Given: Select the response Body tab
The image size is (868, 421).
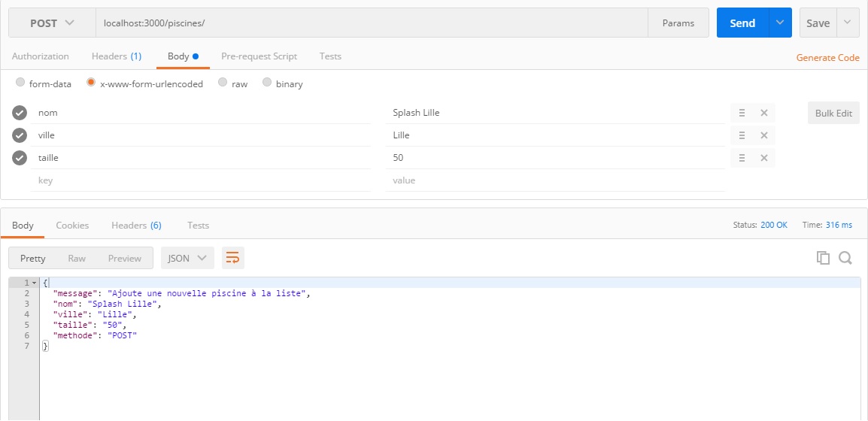Looking at the screenshot, I should click(23, 226).
